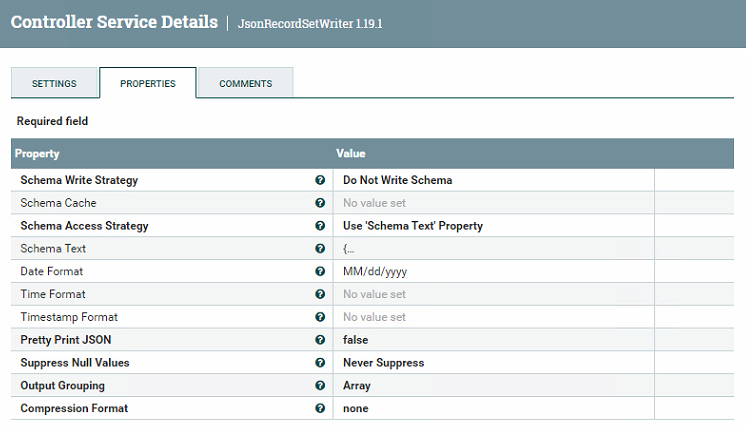Click help icon next to Schema Text
746x430 pixels.
tap(320, 249)
